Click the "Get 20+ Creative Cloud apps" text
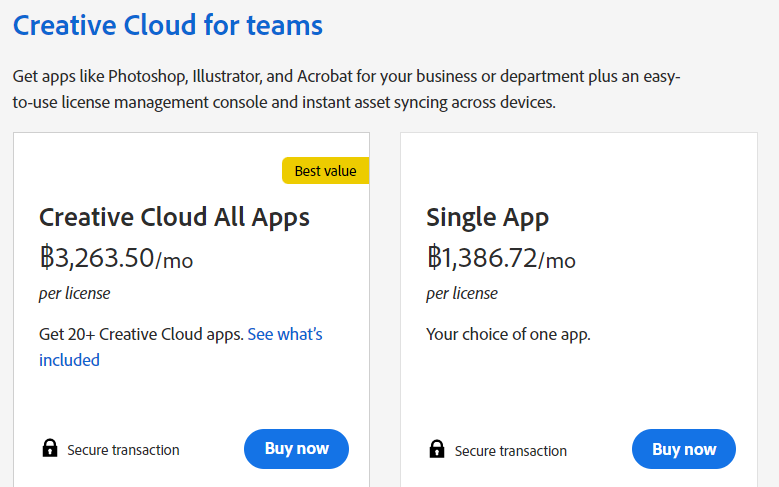 [140, 334]
